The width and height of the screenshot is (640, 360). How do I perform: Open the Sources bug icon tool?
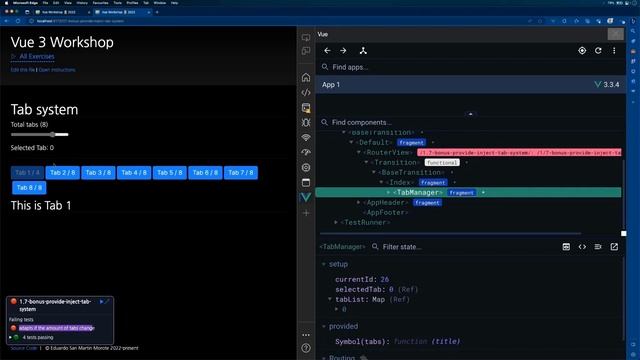coord(306,122)
